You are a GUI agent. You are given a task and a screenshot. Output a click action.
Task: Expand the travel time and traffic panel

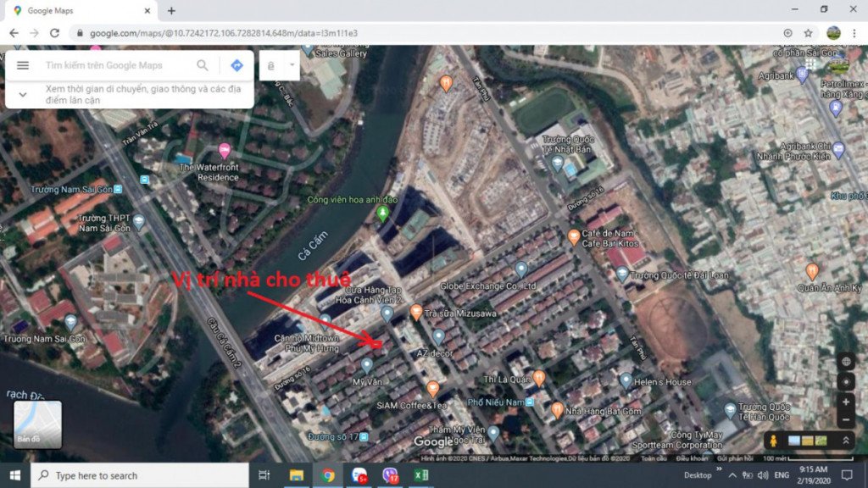coord(23,94)
